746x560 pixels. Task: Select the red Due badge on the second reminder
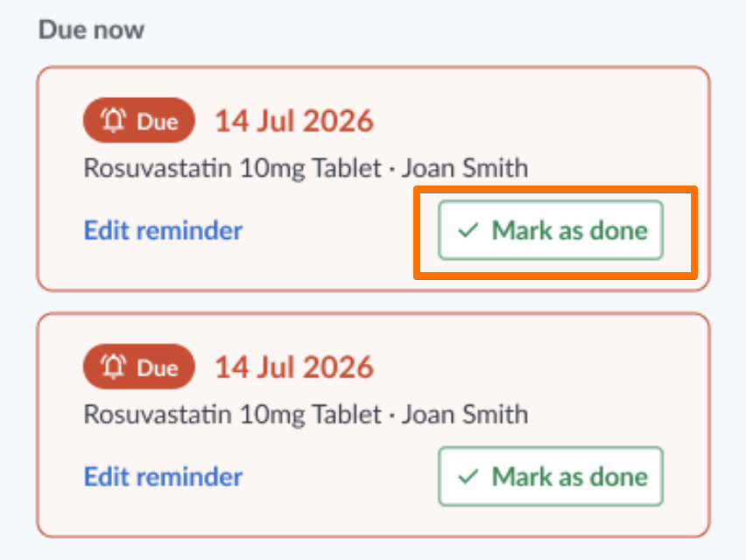point(139,367)
